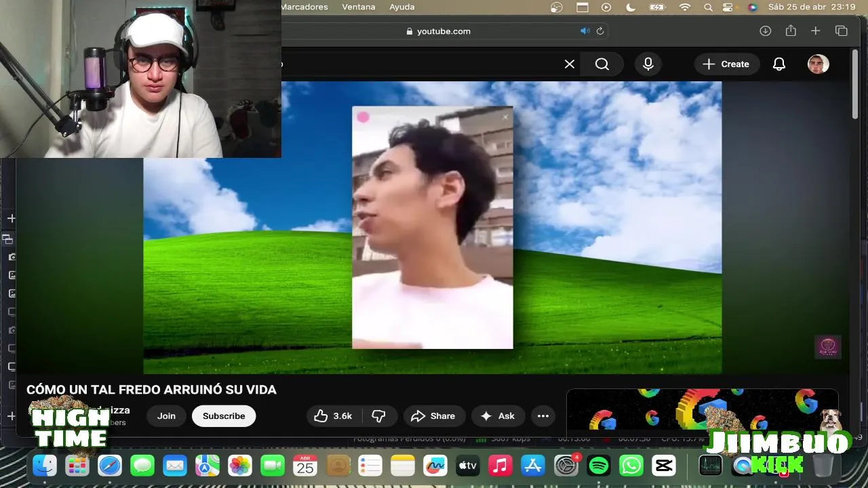This screenshot has width=868, height=488.
Task: Open Finder from the Dock
Action: (x=45, y=466)
